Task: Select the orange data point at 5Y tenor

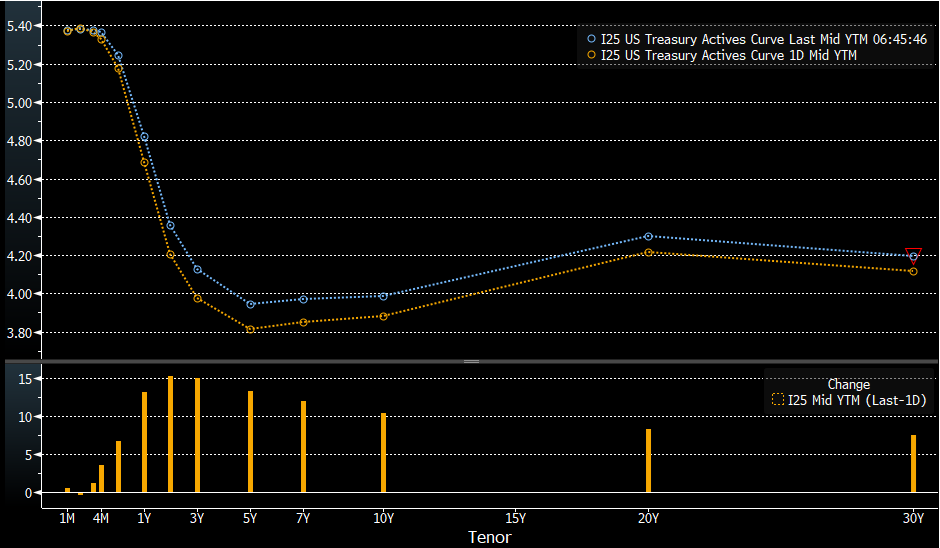Action: coord(250,329)
